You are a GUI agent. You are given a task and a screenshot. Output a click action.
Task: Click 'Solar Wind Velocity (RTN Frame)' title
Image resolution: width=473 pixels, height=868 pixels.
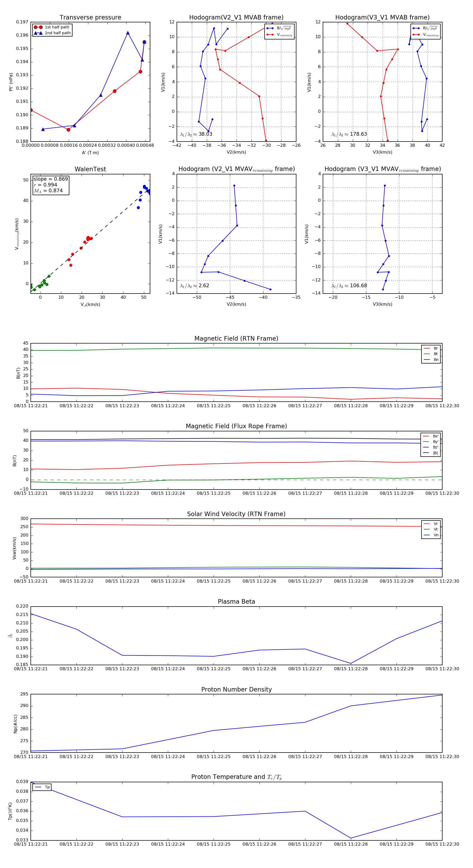236,514
